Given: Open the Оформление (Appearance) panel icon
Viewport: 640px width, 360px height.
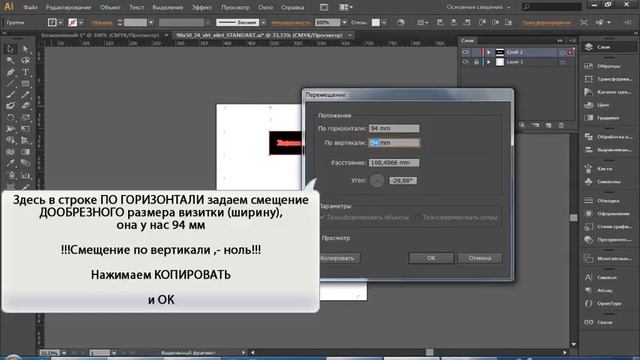Looking at the screenshot, I should tap(588, 213).
